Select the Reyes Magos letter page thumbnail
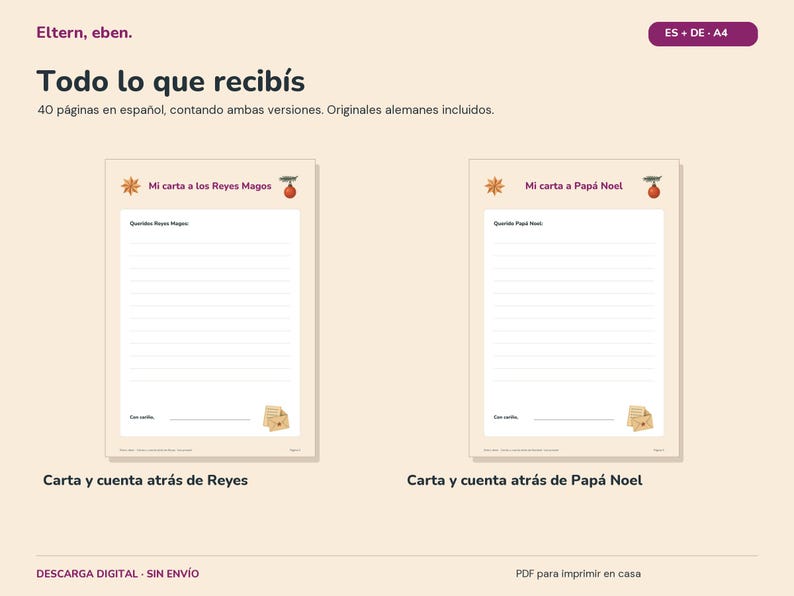Image resolution: width=794 pixels, height=596 pixels. 210,308
